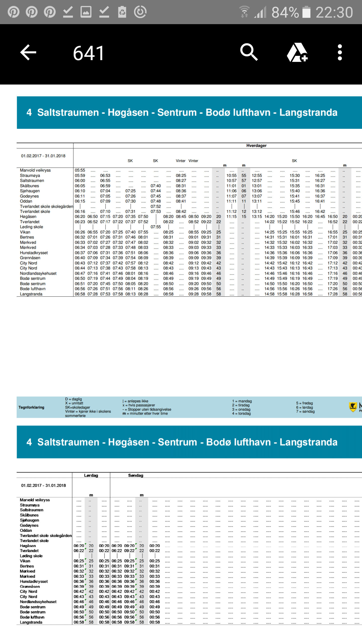Tap the Tegnforklaring legend label
The height and width of the screenshot is (644, 362).
[31, 407]
